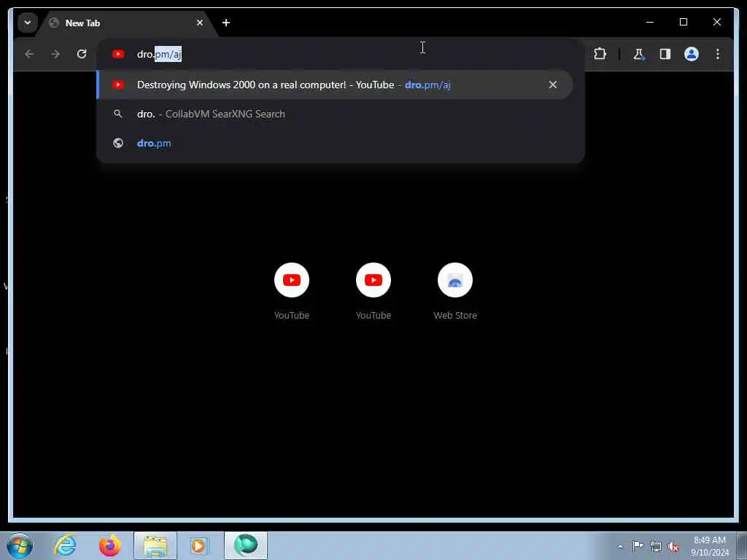Screen dimensions: 747x560
Task: Select the New Tab browser tab
Action: [126, 23]
